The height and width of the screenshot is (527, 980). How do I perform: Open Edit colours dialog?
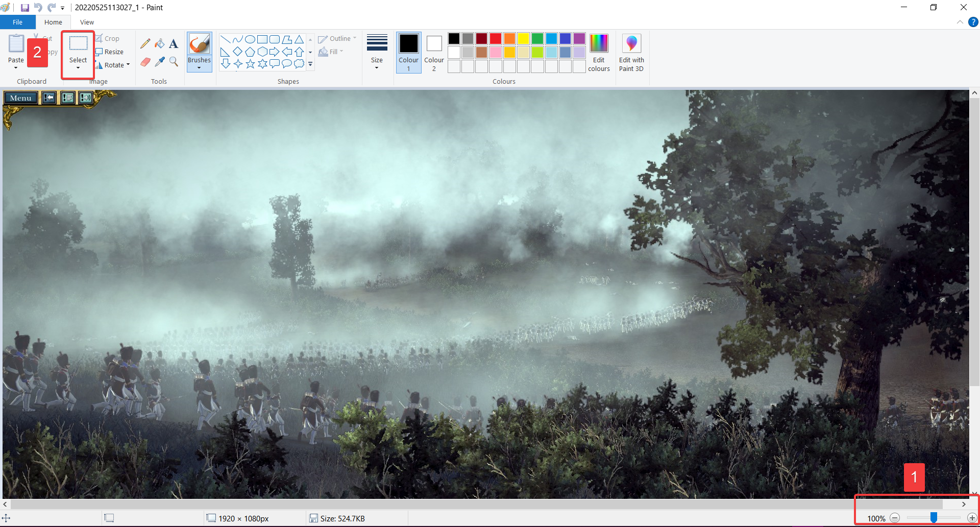coord(599,52)
